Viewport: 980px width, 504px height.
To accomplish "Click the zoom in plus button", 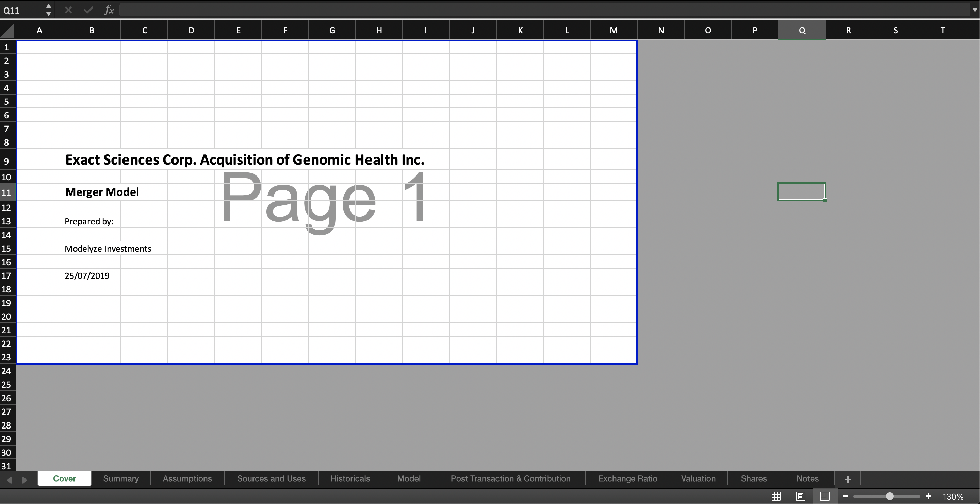I will pyautogui.click(x=928, y=496).
